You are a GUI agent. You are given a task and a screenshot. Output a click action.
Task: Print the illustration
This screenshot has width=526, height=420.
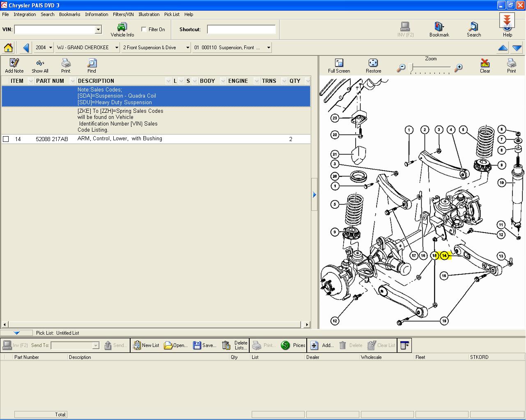pyautogui.click(x=511, y=66)
